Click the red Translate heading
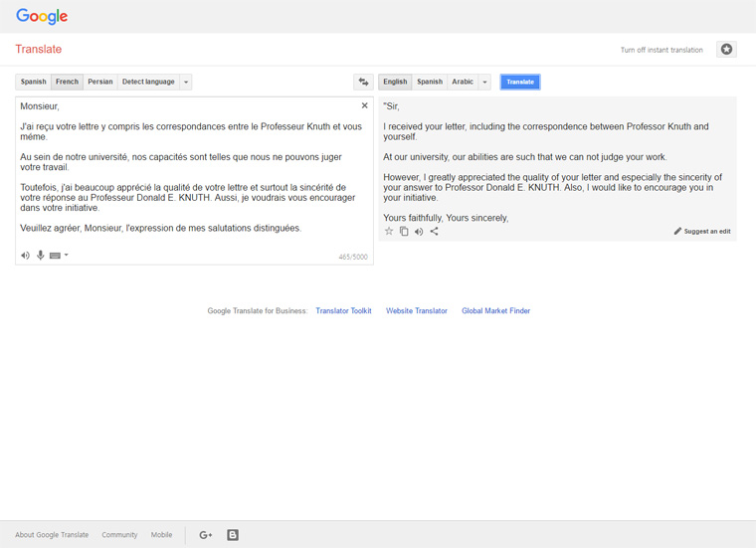The width and height of the screenshot is (756, 548). (39, 49)
